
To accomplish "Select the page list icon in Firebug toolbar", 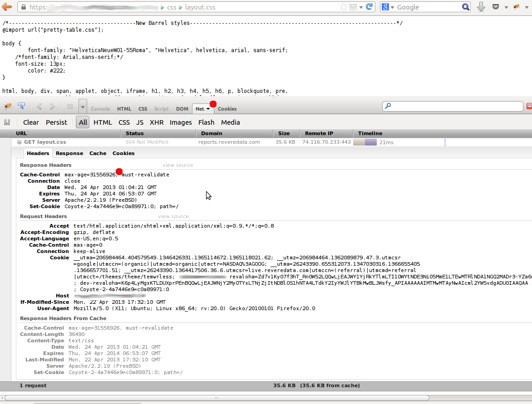I will tap(70, 106).
